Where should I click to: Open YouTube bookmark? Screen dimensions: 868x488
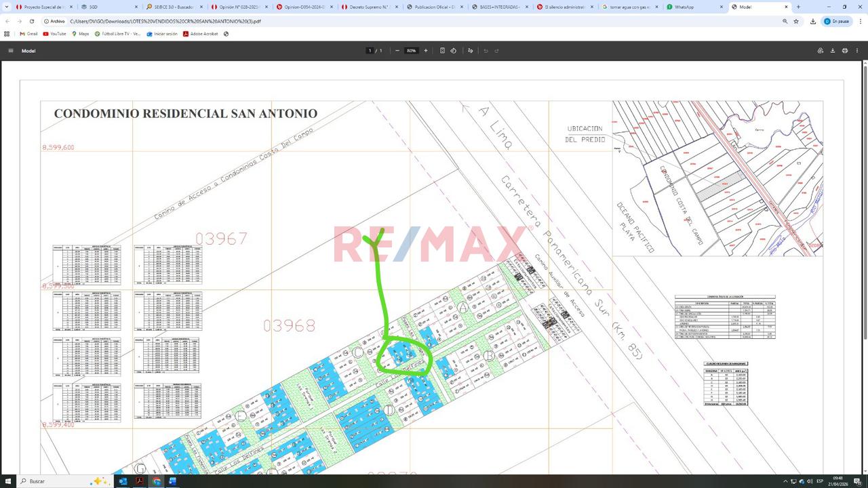click(55, 33)
